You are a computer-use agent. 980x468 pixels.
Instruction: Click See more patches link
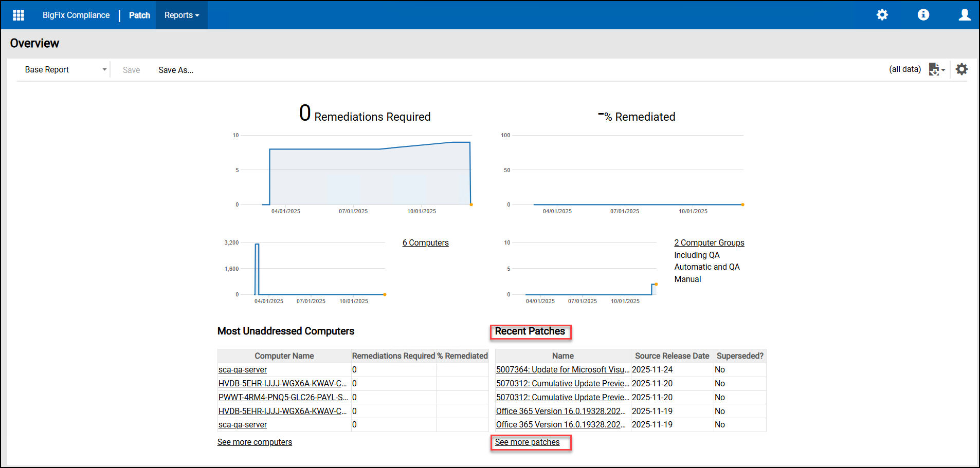[x=527, y=442]
